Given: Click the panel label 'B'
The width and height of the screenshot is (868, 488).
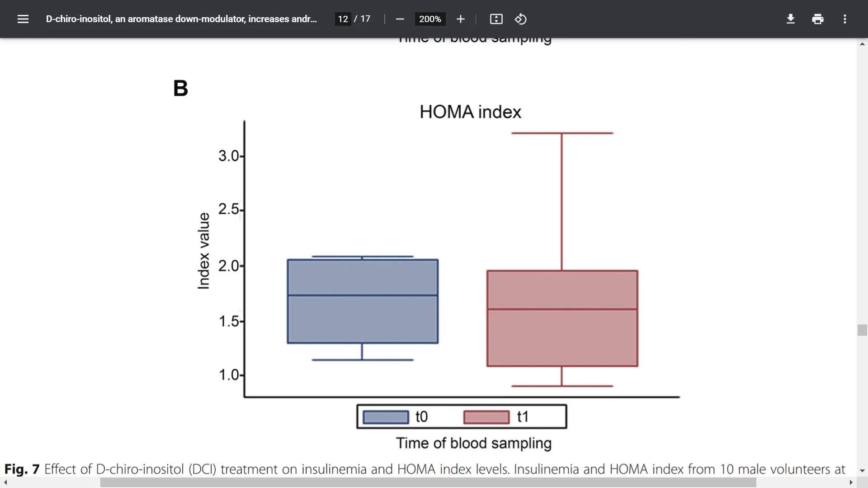Looking at the screenshot, I should (180, 88).
